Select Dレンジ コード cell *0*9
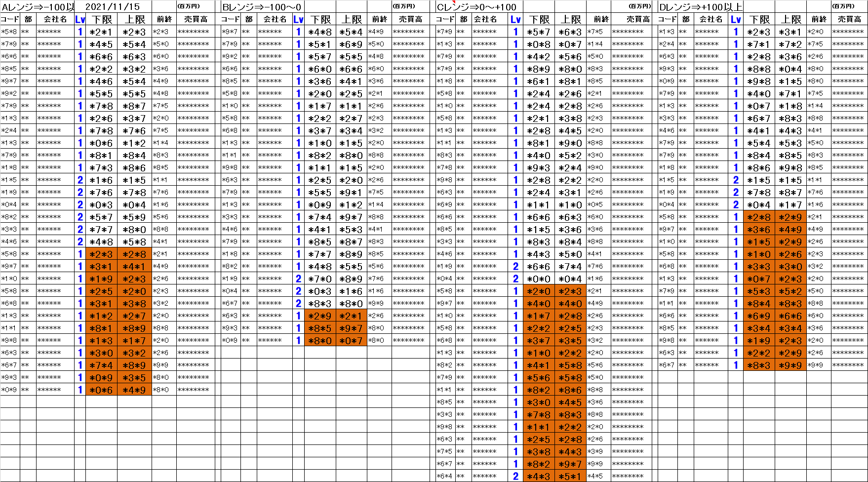 pyautogui.click(x=668, y=81)
